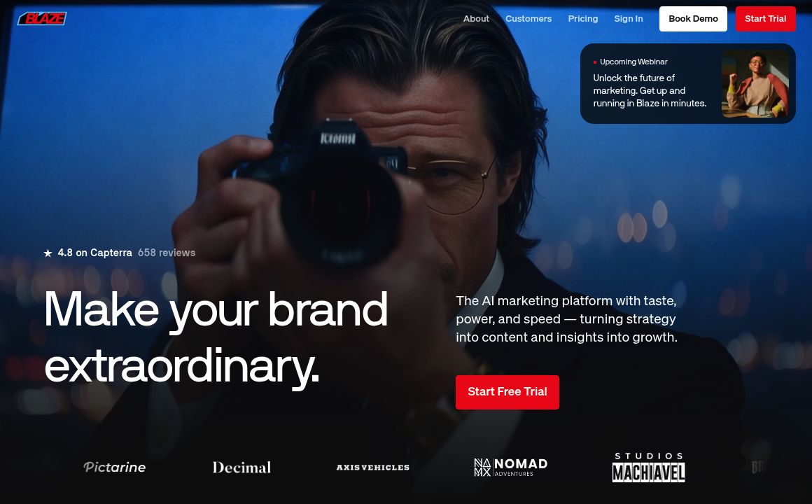
Task: Click the red dot beside Upcoming Webinar
Action: pos(595,62)
